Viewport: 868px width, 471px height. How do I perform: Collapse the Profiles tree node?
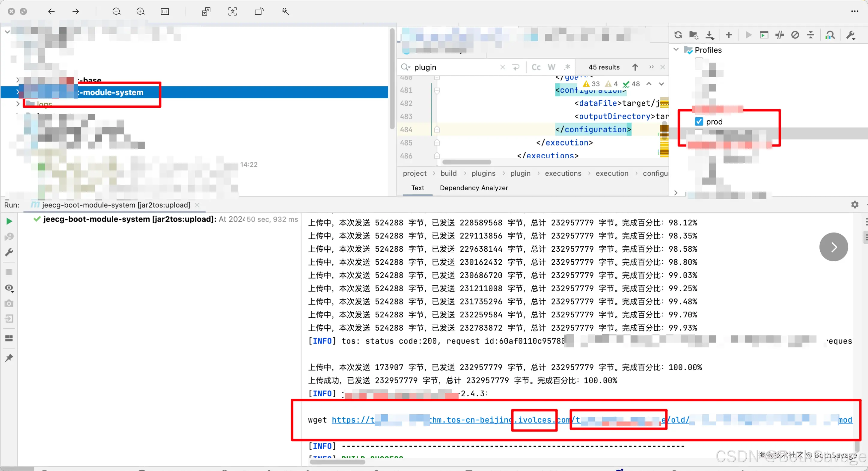(676, 49)
